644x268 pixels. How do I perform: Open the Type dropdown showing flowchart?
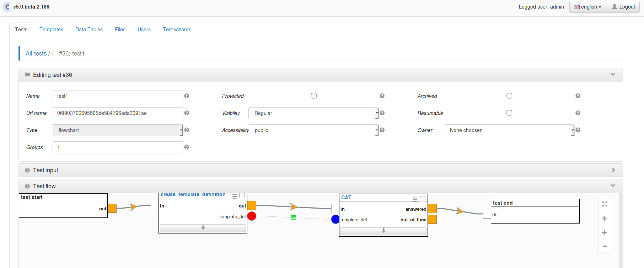[x=118, y=130]
